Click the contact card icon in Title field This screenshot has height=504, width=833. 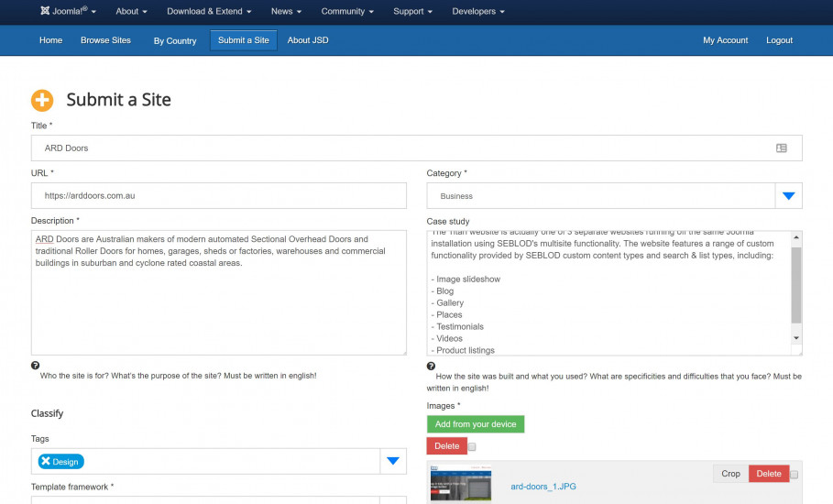tap(782, 148)
